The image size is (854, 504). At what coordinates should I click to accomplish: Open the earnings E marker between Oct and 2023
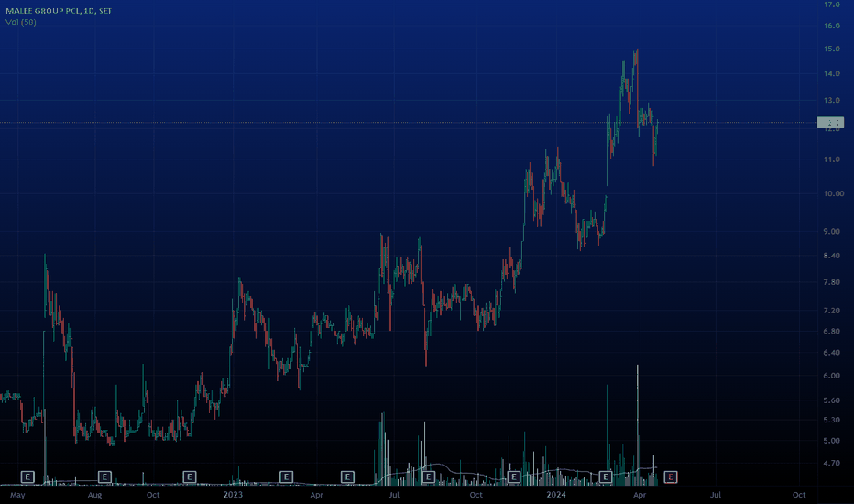pyautogui.click(x=189, y=477)
